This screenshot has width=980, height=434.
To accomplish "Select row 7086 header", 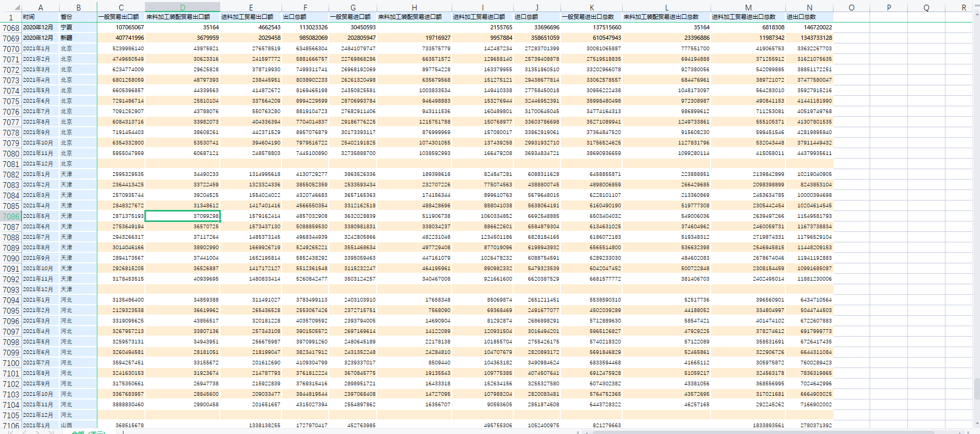I will tap(11, 216).
